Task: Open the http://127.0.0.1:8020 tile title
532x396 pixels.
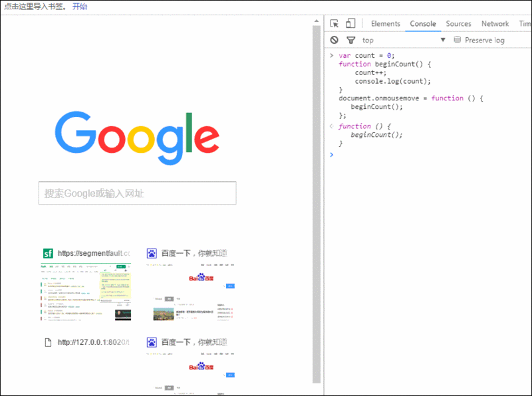Action: pos(93,342)
